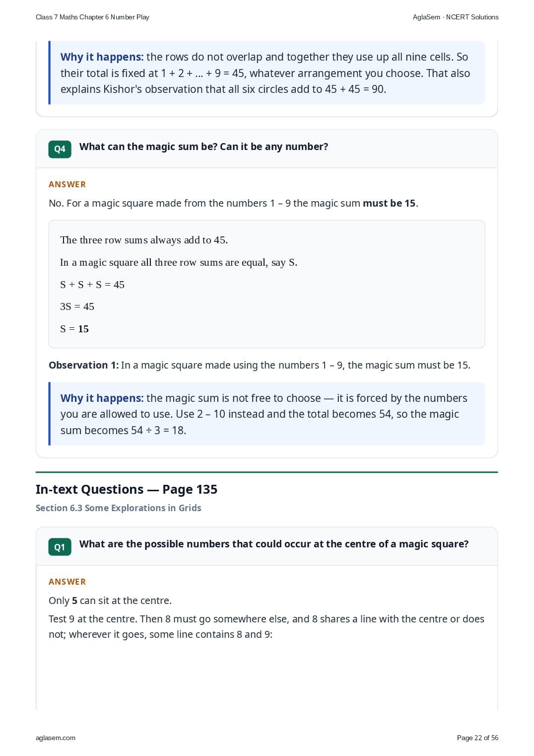Click the bold text 'must be 15'
This screenshot has width=534, height=756.
tap(389, 203)
